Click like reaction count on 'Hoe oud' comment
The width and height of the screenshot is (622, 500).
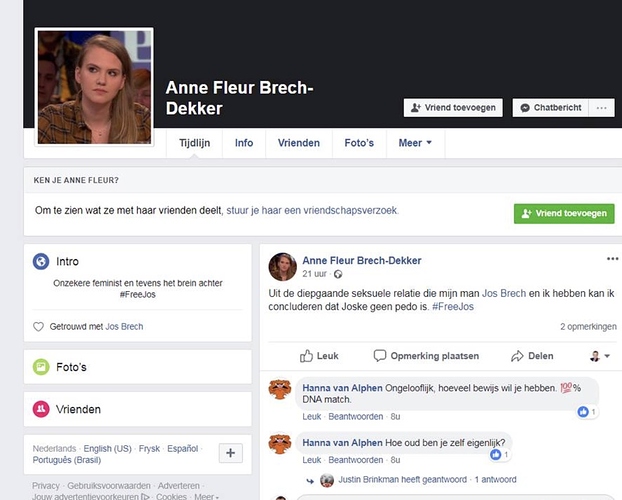[x=500, y=454]
